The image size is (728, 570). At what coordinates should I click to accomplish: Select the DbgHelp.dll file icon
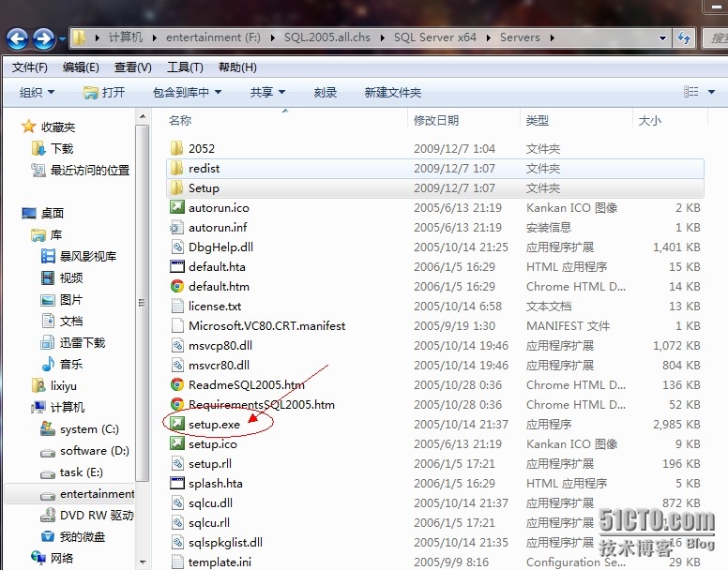pos(177,247)
